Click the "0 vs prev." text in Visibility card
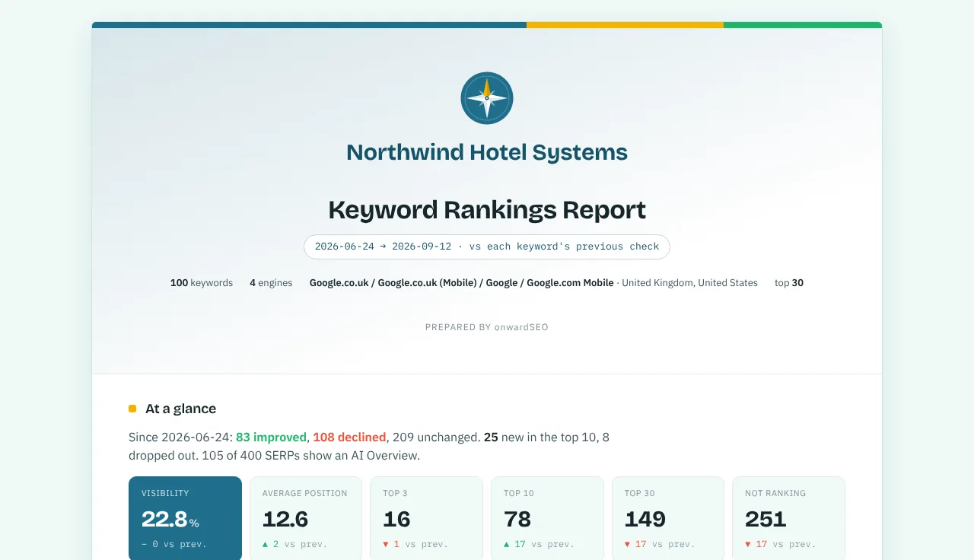Screen dimensions: 974x560 pos(180,544)
